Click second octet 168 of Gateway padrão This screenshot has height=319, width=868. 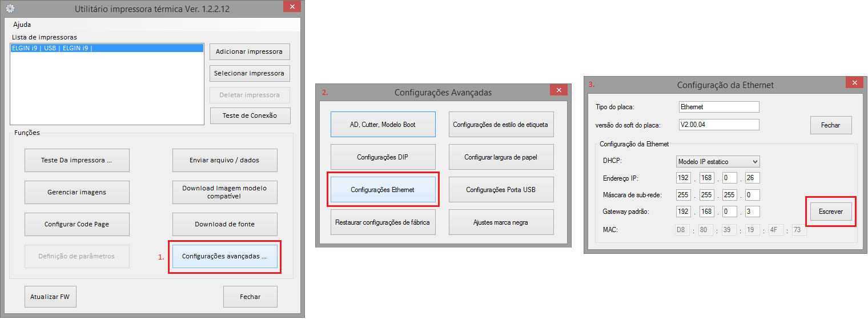706,212
